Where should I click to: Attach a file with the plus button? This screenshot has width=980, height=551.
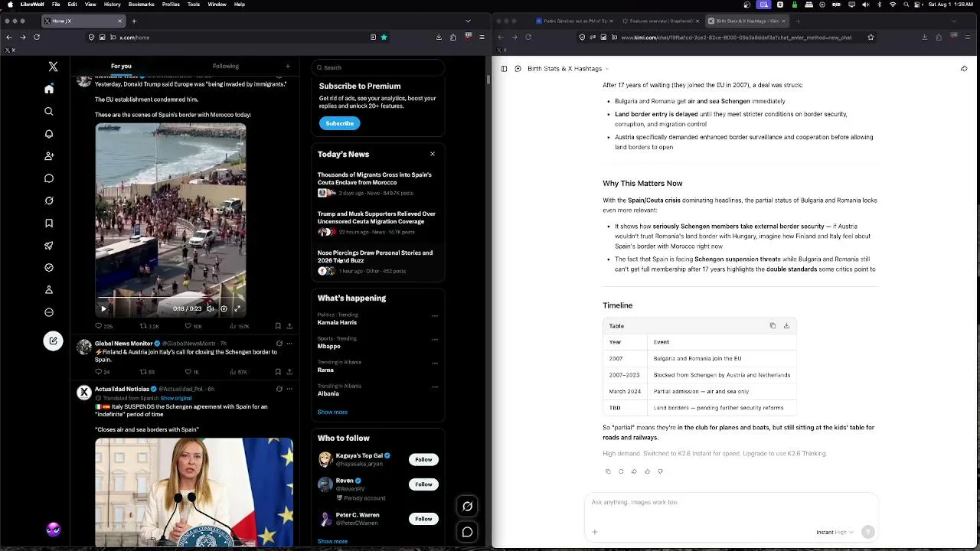595,532
